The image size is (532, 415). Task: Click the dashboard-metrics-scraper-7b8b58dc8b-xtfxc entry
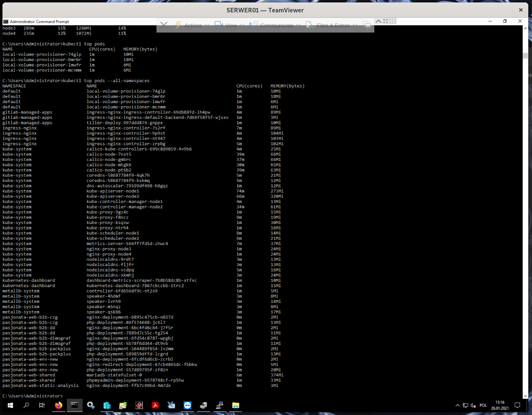coord(142,281)
